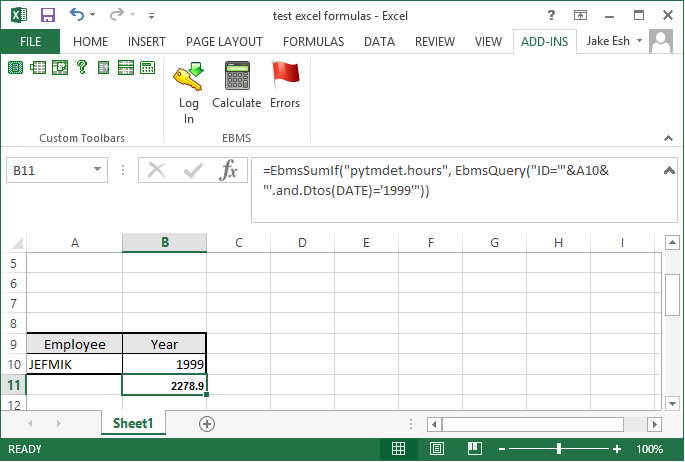The image size is (685, 462).
Task: Select the ADD-INS tab
Action: tap(544, 42)
